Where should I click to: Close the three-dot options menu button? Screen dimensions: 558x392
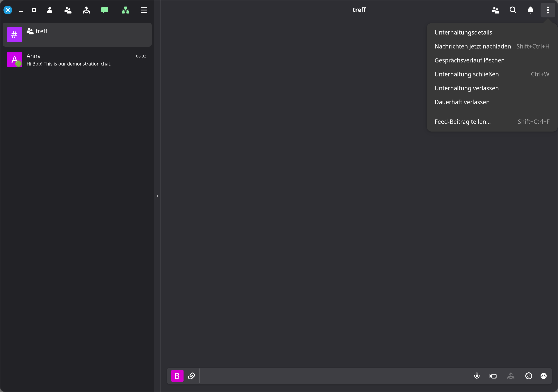pos(548,10)
